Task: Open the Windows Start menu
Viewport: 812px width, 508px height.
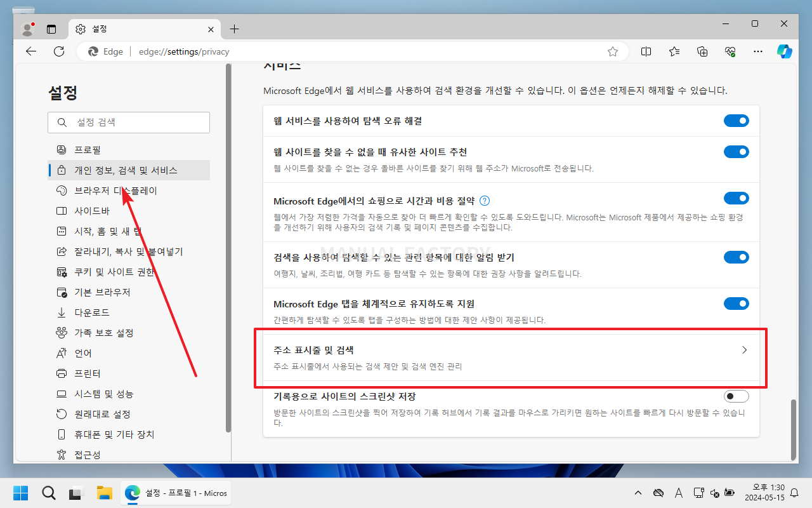Action: pos(21,493)
